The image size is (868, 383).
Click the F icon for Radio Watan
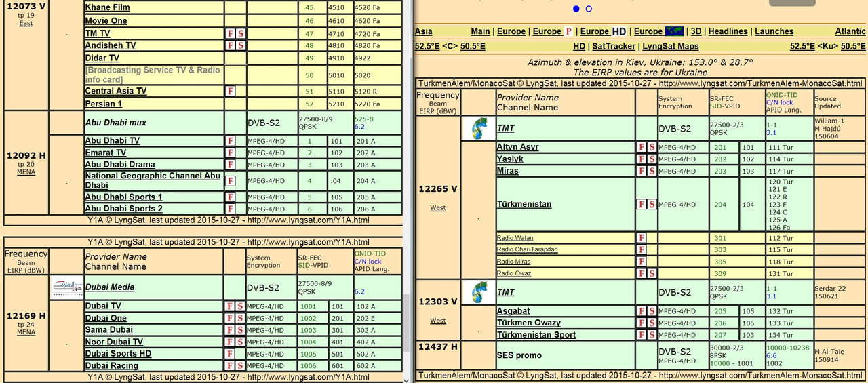click(642, 238)
